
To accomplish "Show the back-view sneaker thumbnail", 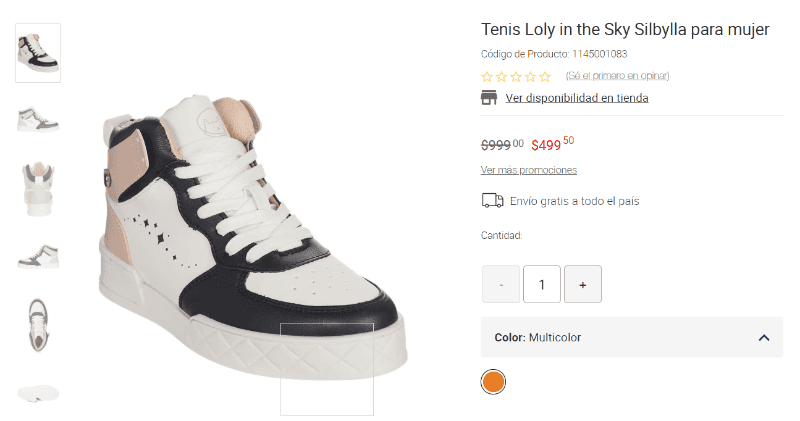I will pos(38,187).
